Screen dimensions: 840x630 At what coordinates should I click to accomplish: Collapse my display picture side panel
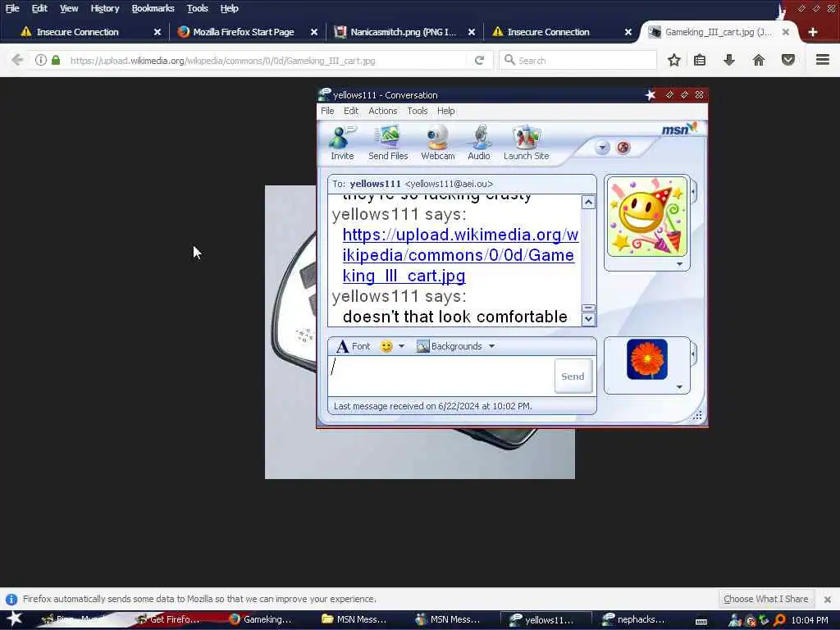coord(694,354)
